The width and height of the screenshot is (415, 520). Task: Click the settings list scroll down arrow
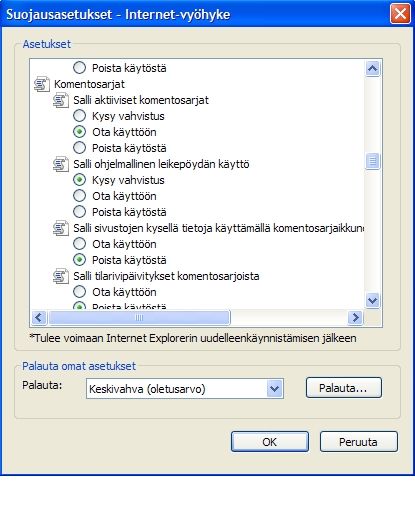click(x=372, y=300)
